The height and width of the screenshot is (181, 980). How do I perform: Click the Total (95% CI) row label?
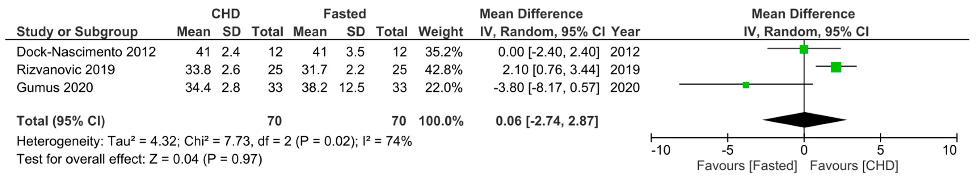[x=61, y=121]
